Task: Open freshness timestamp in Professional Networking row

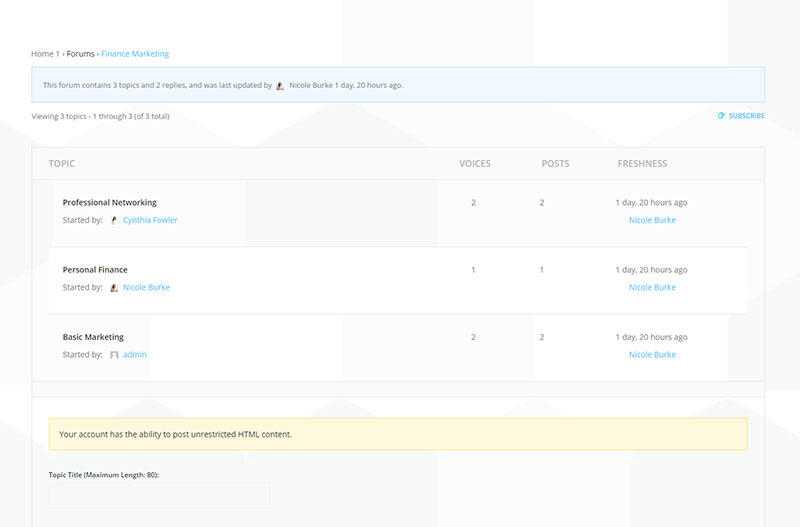Action: click(x=651, y=203)
